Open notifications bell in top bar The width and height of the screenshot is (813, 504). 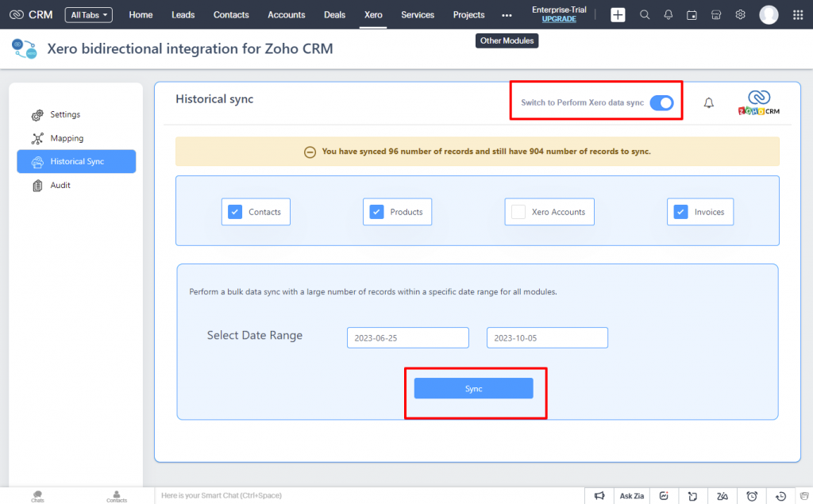669,15
